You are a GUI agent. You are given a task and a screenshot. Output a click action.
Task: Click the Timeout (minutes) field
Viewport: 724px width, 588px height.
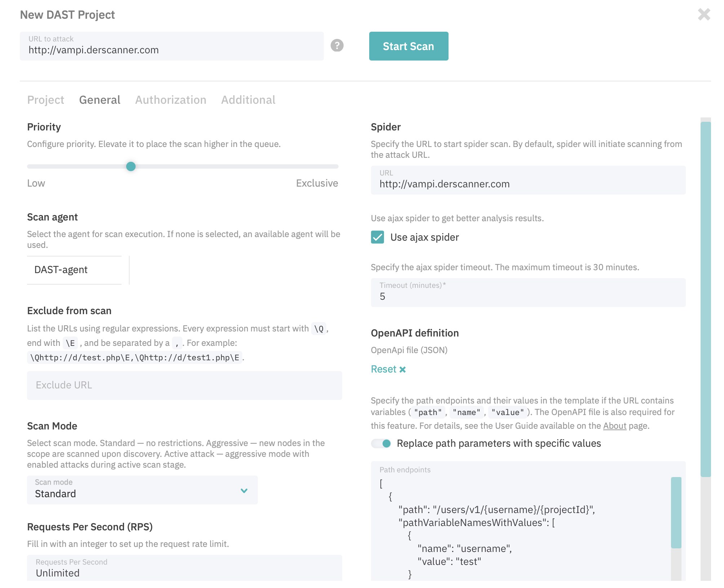(528, 293)
